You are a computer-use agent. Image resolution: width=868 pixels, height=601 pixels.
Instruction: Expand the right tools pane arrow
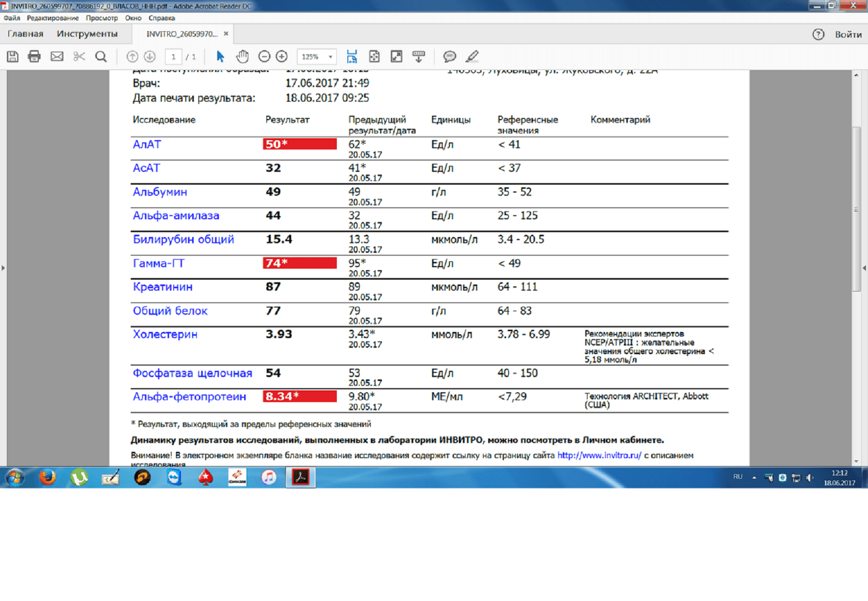864,268
